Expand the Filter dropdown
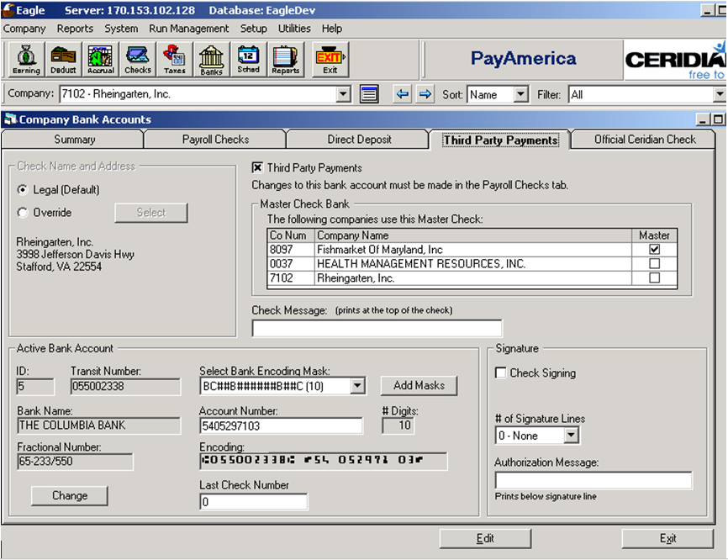The width and height of the screenshot is (728, 560). [x=720, y=94]
